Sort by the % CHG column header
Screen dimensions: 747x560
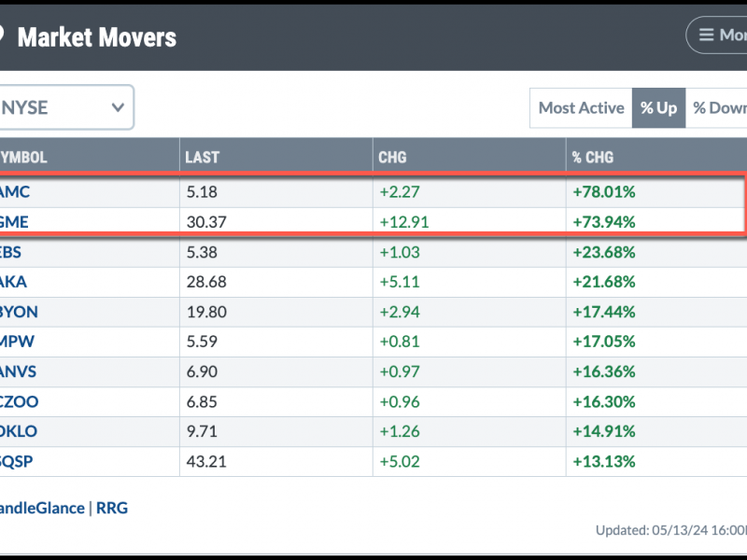pos(593,157)
